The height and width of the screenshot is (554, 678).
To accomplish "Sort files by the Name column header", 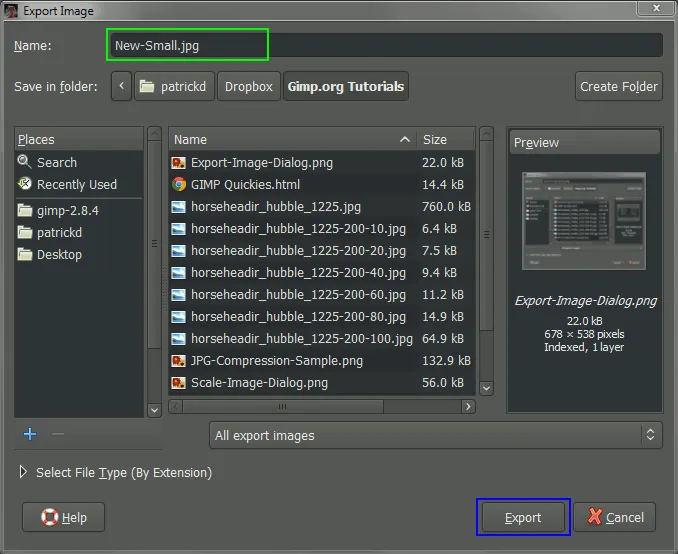I will (292, 140).
